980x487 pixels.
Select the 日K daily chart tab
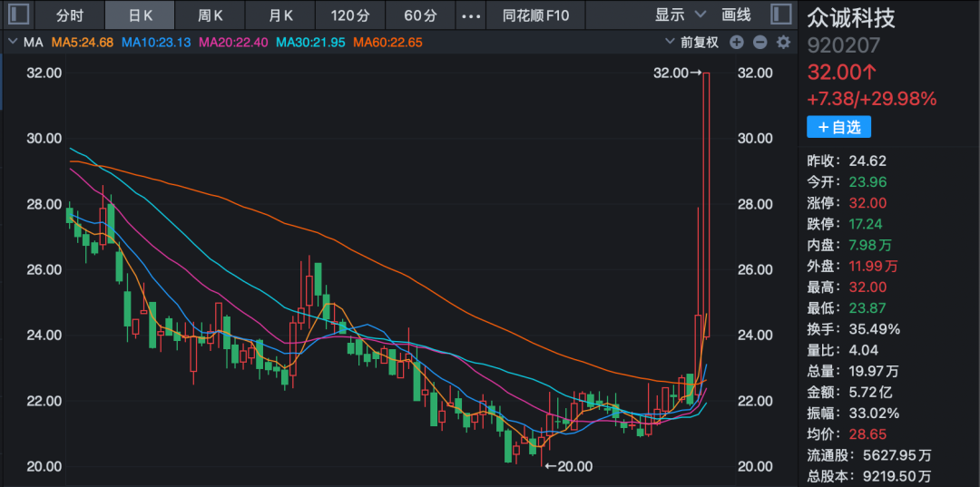pyautogui.click(x=141, y=15)
